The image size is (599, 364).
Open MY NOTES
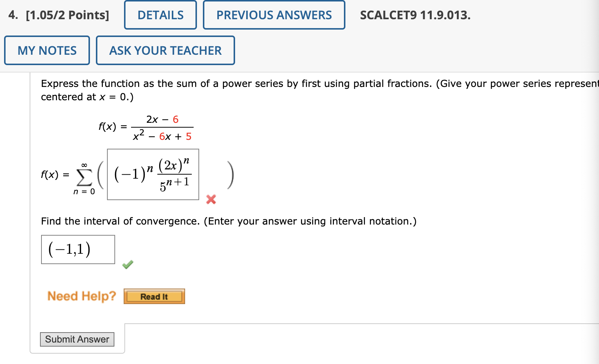[47, 50]
